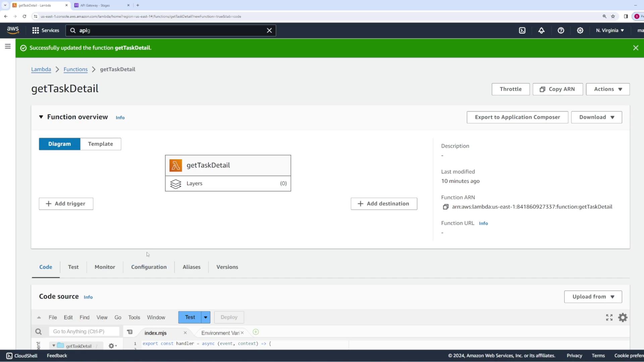
Task: Switch to the Configuration tab
Action: click(x=149, y=267)
